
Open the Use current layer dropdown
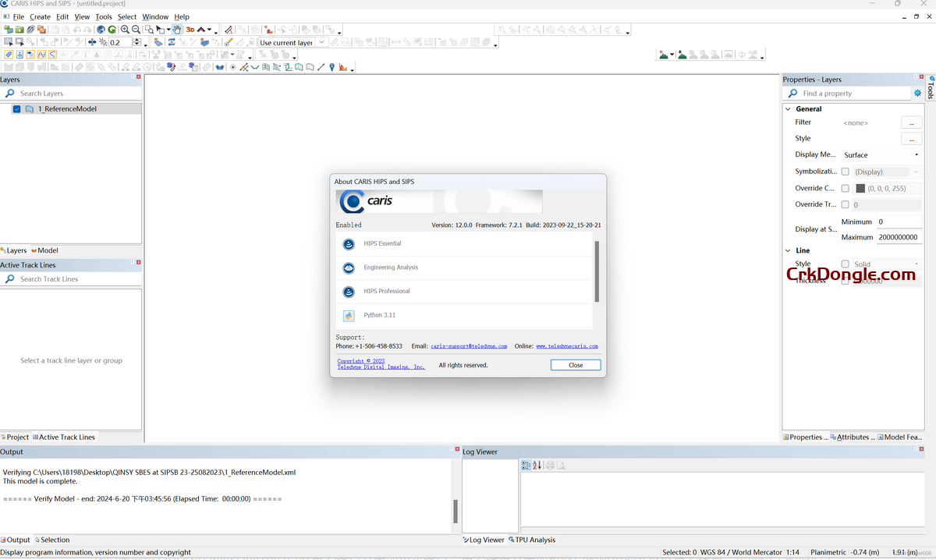click(292, 43)
